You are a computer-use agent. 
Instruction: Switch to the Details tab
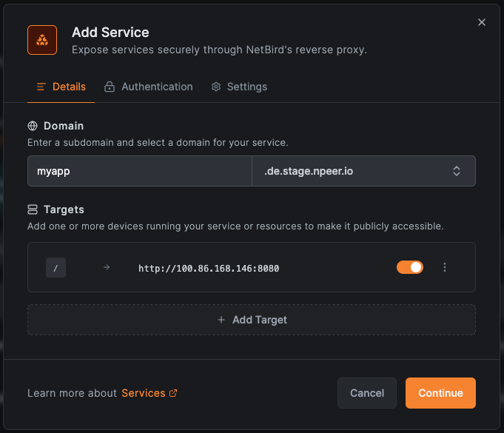(x=61, y=87)
